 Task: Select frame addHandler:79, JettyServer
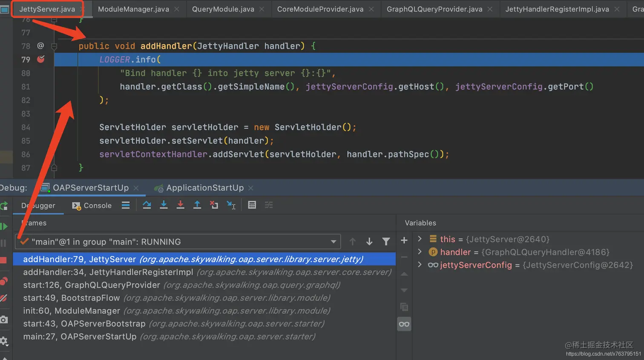coord(204,259)
